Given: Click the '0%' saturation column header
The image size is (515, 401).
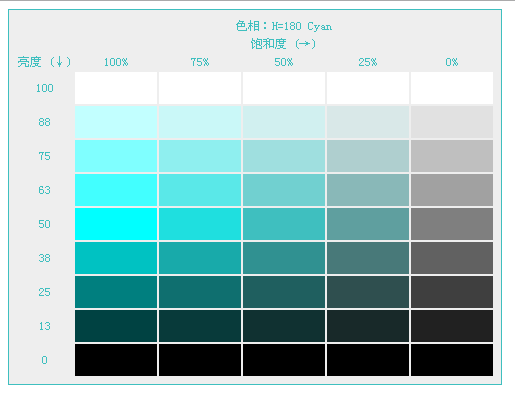Looking at the screenshot, I should click(452, 62).
